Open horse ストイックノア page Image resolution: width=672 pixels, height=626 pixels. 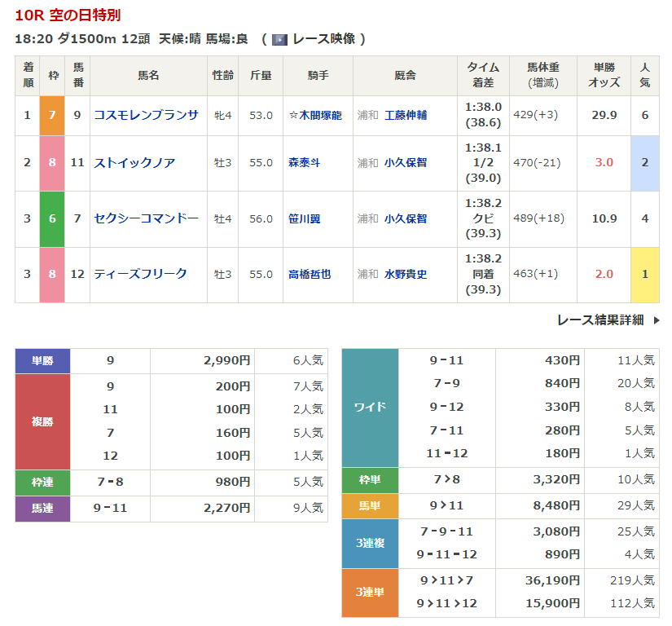[134, 162]
